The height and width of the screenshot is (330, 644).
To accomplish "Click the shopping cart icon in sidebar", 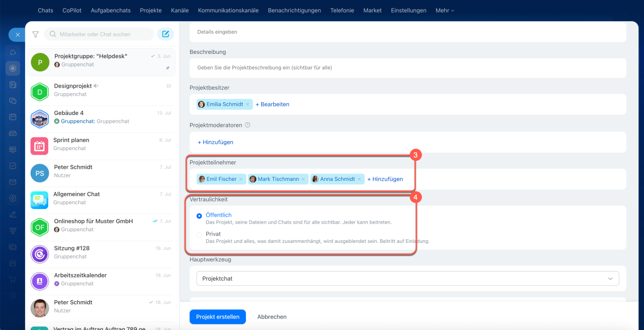I will [13, 279].
